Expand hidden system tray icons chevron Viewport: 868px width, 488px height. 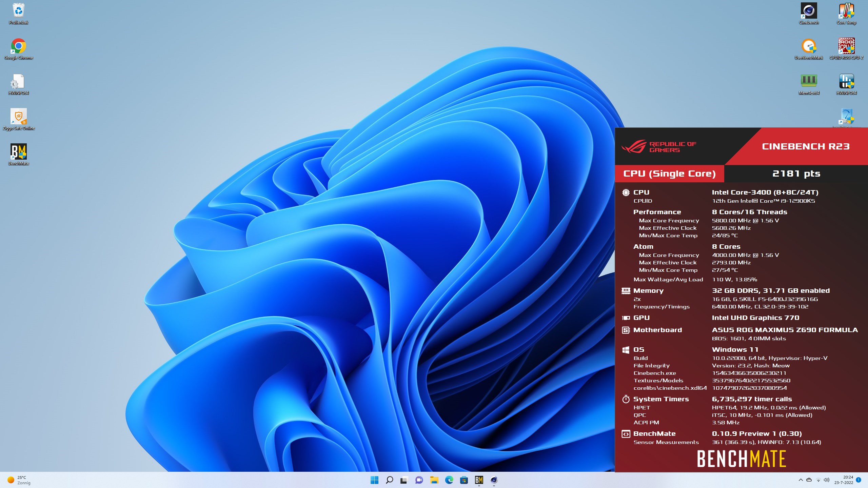pos(801,480)
